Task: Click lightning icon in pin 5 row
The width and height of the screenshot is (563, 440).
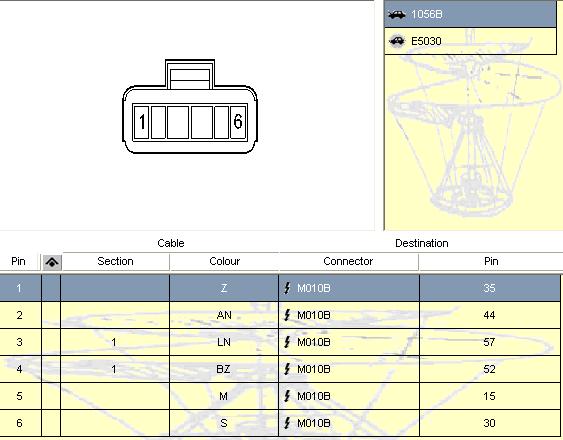Action: [x=287, y=396]
